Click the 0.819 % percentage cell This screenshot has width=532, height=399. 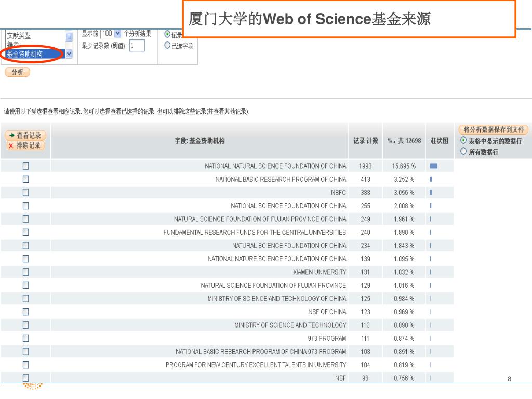tap(404, 365)
